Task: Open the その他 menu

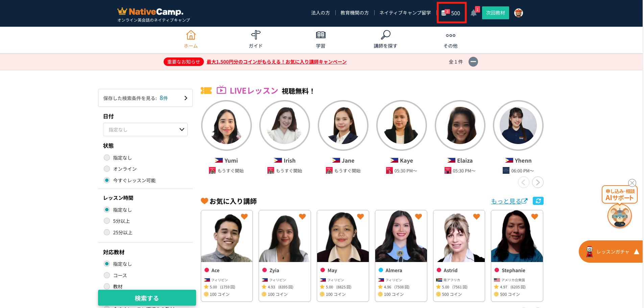Action: coord(450,39)
